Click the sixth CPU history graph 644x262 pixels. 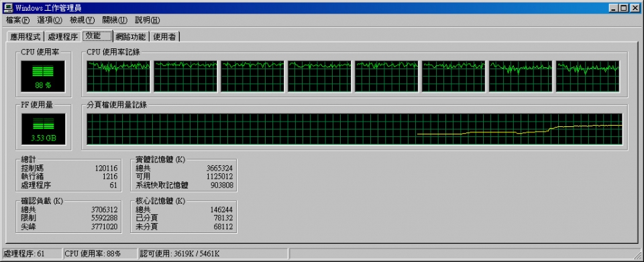(453, 76)
